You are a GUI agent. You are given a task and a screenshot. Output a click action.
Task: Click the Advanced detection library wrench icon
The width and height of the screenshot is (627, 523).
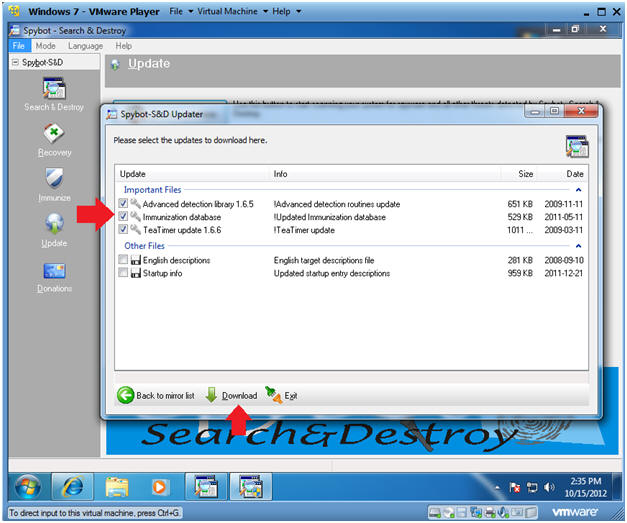(136, 204)
